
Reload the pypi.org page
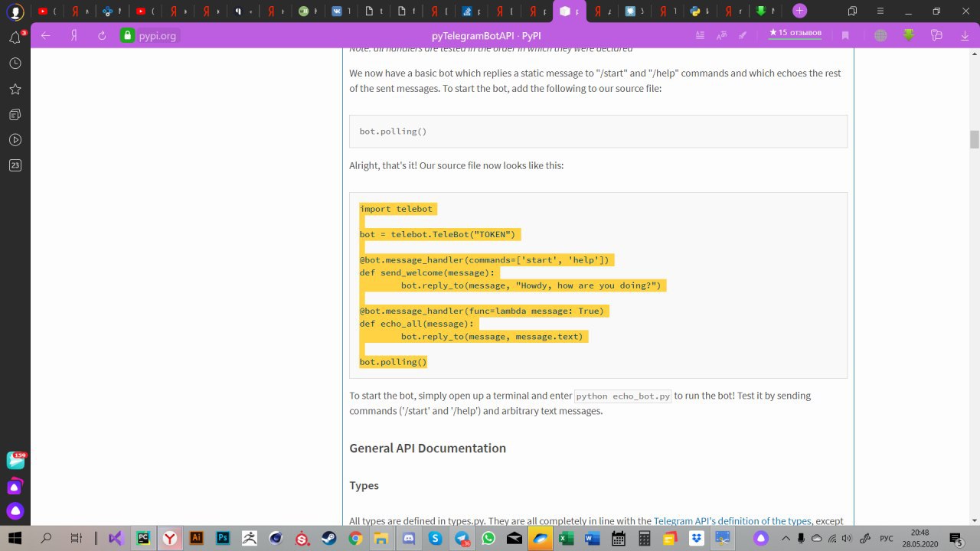point(102,35)
